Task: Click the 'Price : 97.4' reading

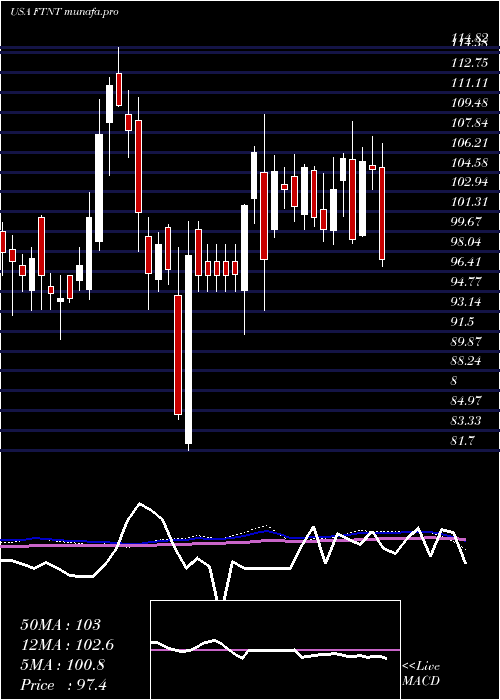Action: 63,685
